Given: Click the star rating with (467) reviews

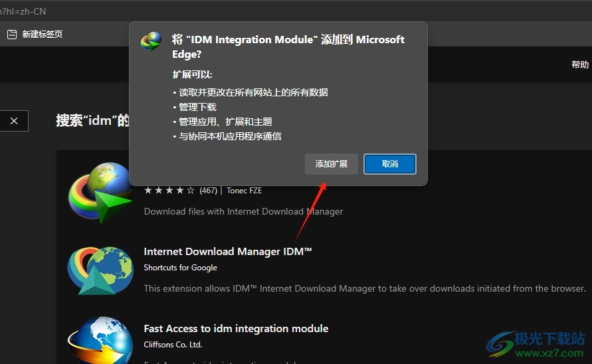Looking at the screenshot, I should [x=181, y=191].
